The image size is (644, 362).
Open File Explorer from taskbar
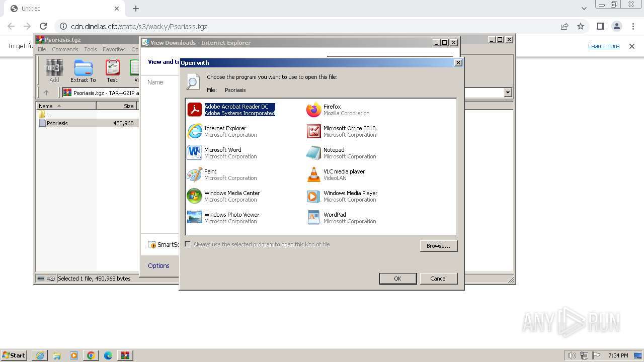[57, 355]
